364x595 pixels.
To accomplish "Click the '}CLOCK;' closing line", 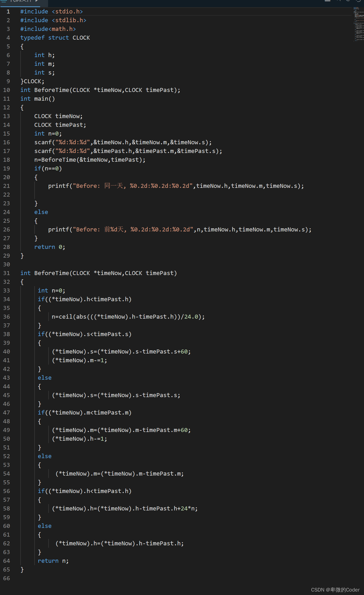I will coord(32,81).
